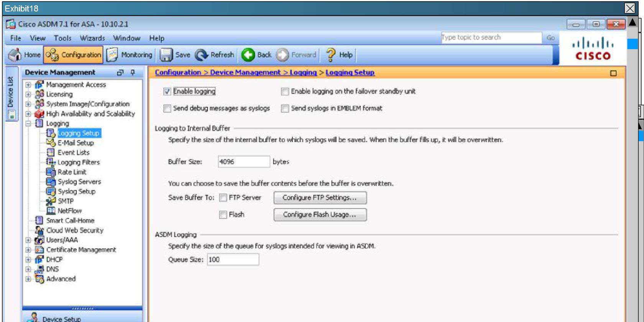644x322 pixels.
Task: Open the Monitoring view chart icon
Action: click(112, 55)
